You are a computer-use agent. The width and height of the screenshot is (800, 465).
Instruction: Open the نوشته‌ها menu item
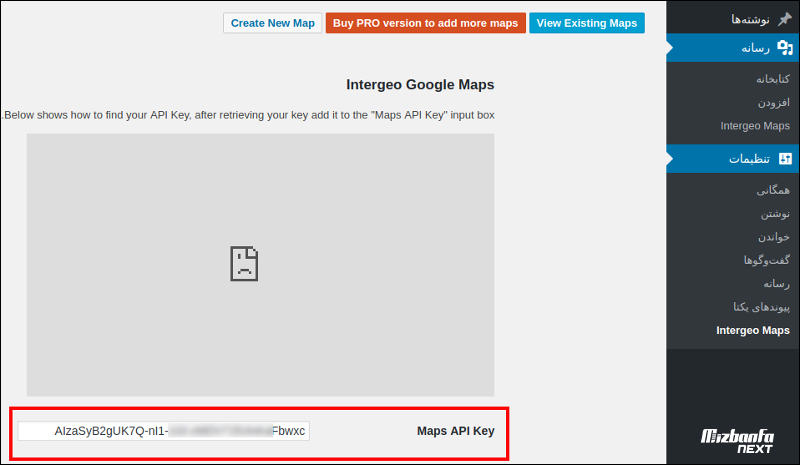pyautogui.click(x=750, y=19)
